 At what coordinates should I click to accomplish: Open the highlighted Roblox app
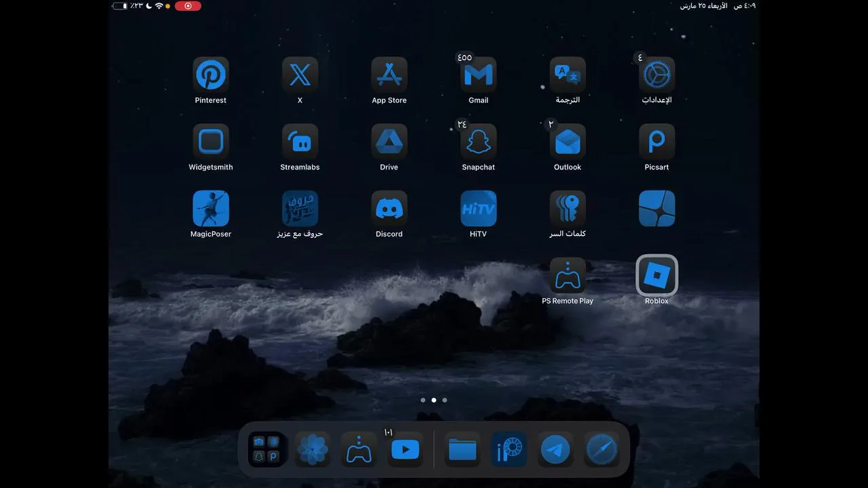pos(657,275)
